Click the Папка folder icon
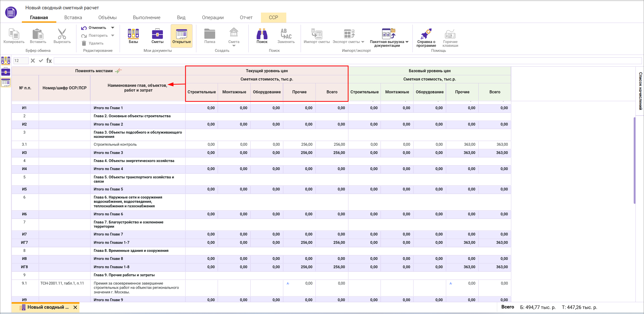This screenshot has width=644, height=314. click(209, 34)
